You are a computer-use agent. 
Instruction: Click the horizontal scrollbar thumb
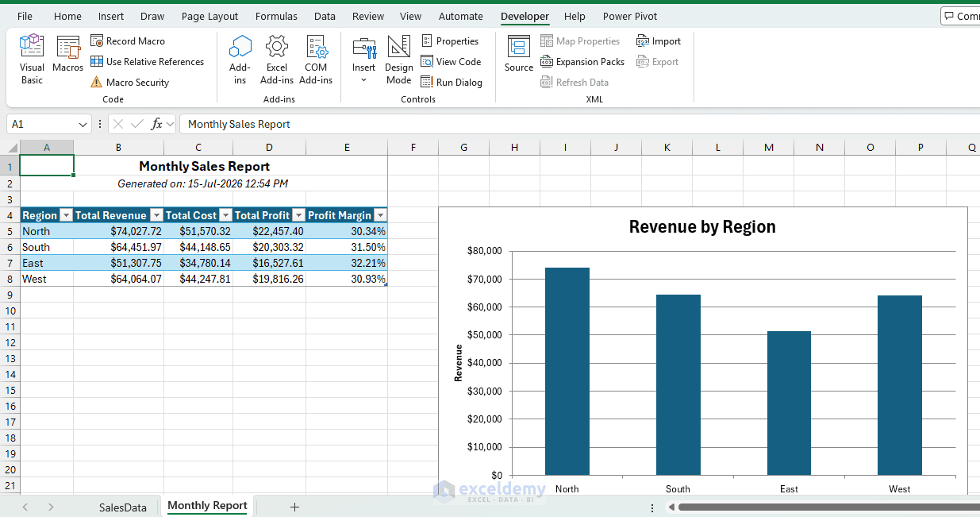click(828, 507)
